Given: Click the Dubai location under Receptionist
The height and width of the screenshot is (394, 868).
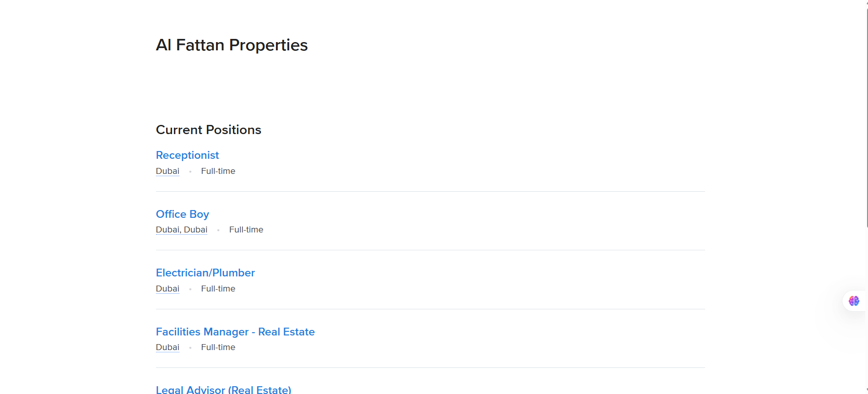Looking at the screenshot, I should pyautogui.click(x=167, y=171).
